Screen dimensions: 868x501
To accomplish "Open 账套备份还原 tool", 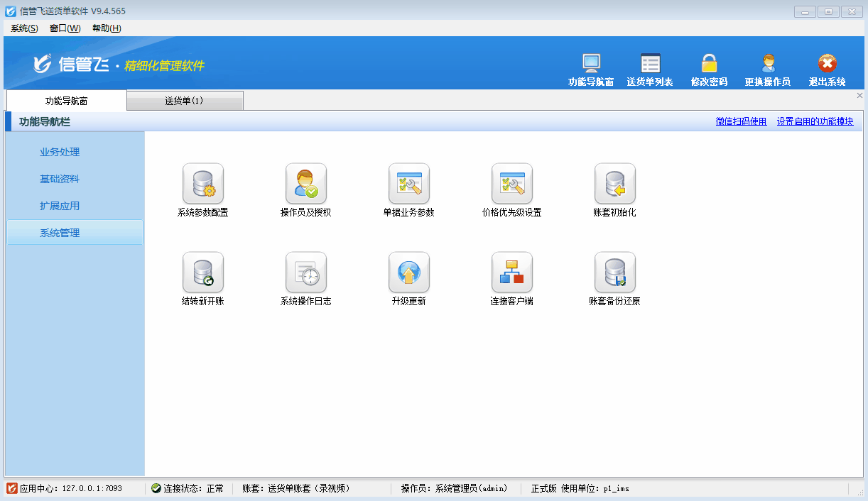I will [x=615, y=272].
